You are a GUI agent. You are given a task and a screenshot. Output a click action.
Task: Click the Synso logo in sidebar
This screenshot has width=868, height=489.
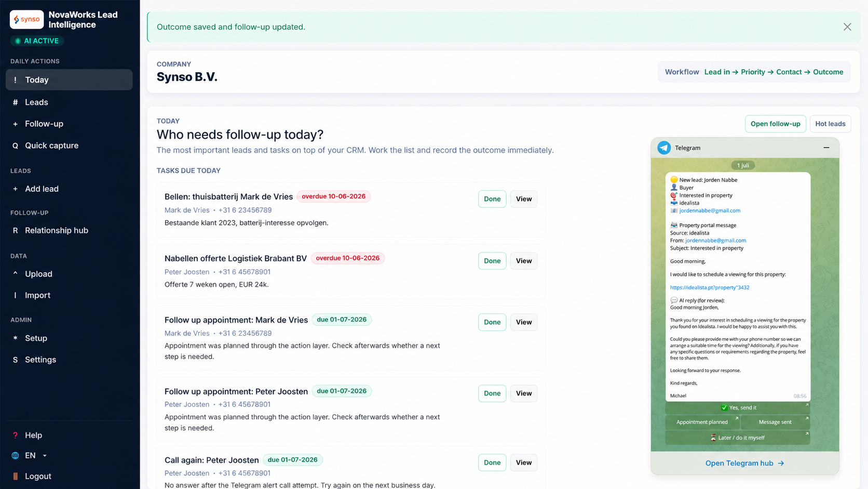[x=26, y=20]
